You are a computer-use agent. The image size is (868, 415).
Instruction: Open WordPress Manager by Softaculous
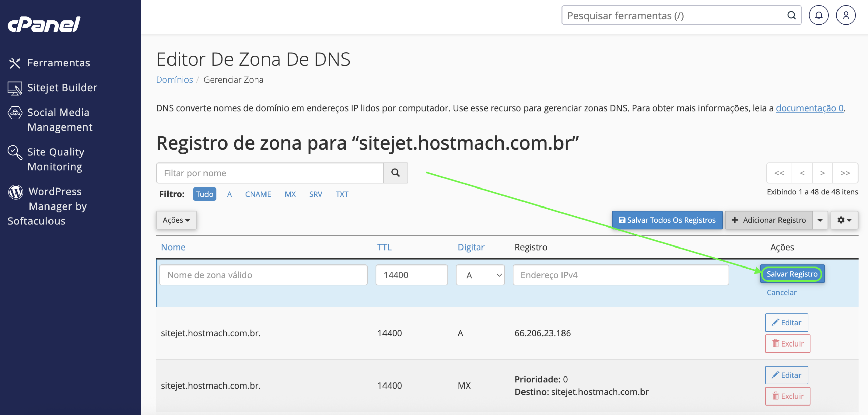coord(47,206)
